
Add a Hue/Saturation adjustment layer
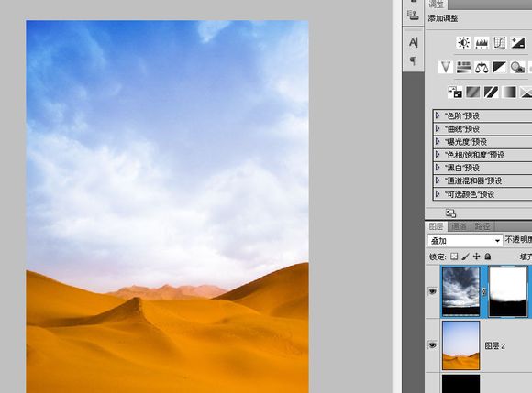pyautogui.click(x=463, y=67)
